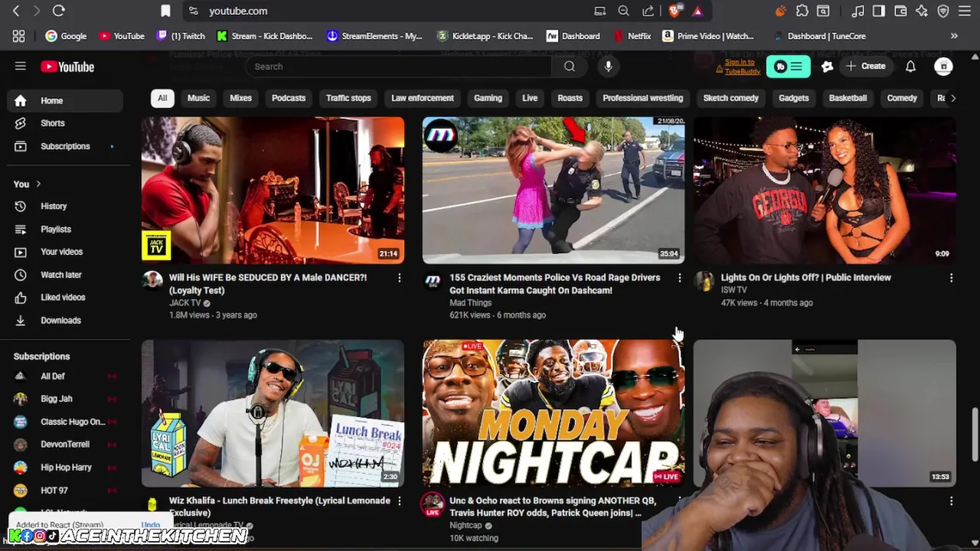Select the Professional wrestling chip
The width and height of the screenshot is (980, 551).
[x=642, y=98]
